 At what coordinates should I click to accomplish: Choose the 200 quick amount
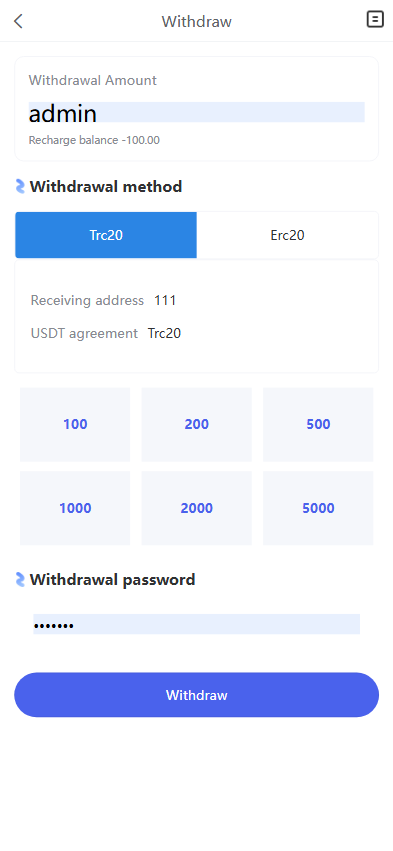(x=196, y=424)
